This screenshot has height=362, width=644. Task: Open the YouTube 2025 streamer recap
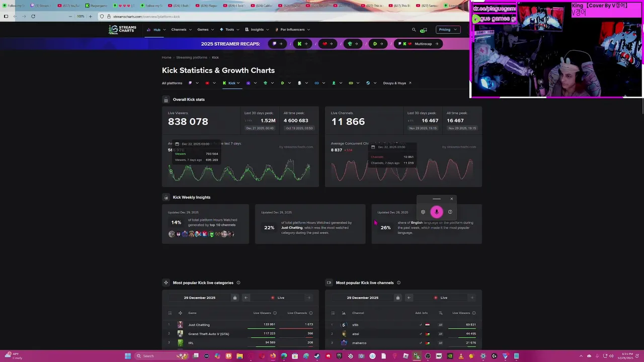click(328, 44)
